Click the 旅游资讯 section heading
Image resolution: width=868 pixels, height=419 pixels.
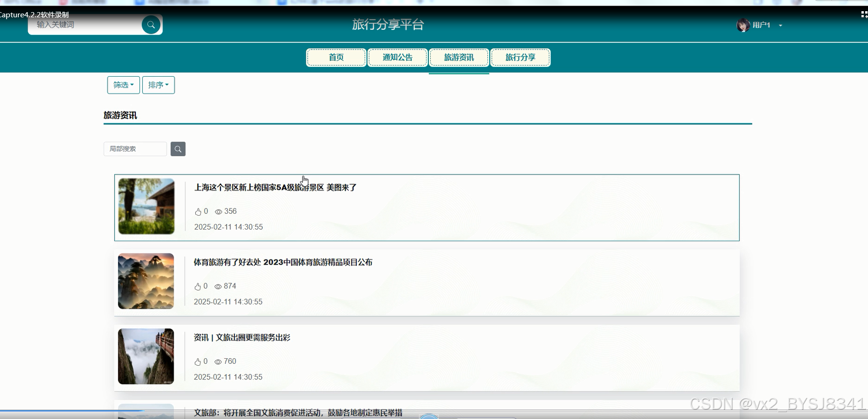click(x=120, y=116)
